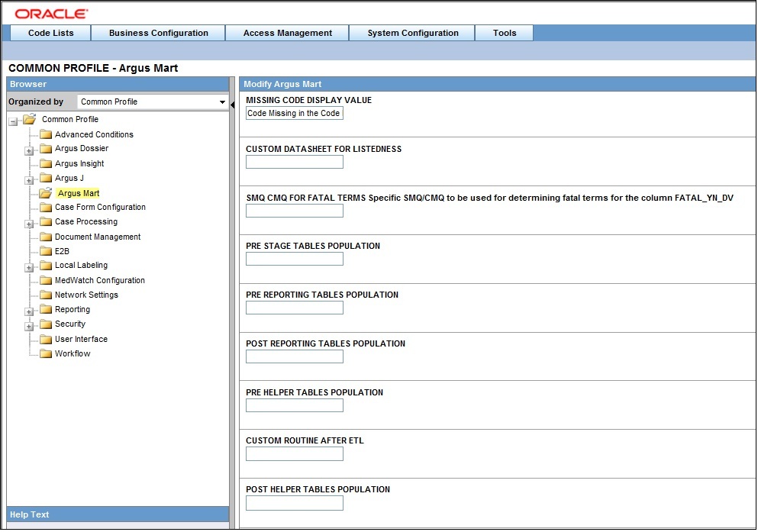758x532 pixels.
Task: Click the Pre Helper Tables Population field
Action: [x=295, y=405]
